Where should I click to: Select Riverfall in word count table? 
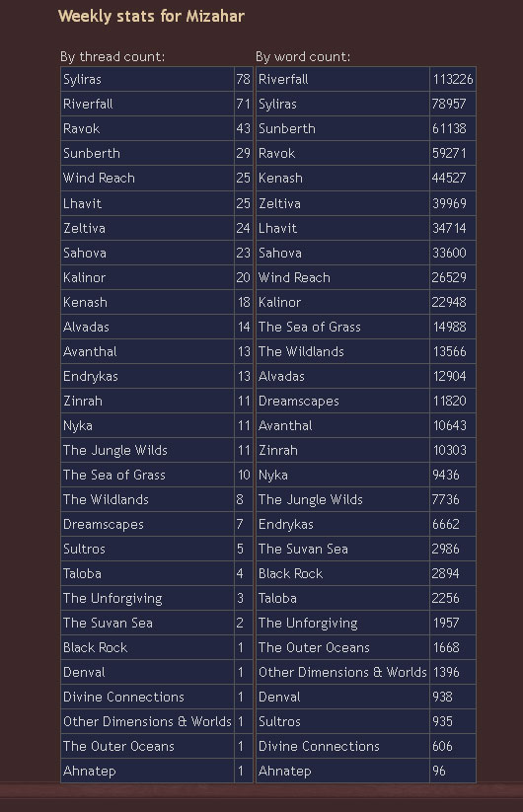click(283, 79)
